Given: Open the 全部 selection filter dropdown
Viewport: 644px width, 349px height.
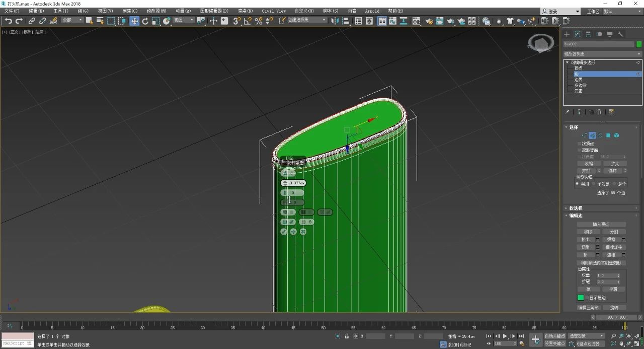Looking at the screenshot, I should coord(72,20).
